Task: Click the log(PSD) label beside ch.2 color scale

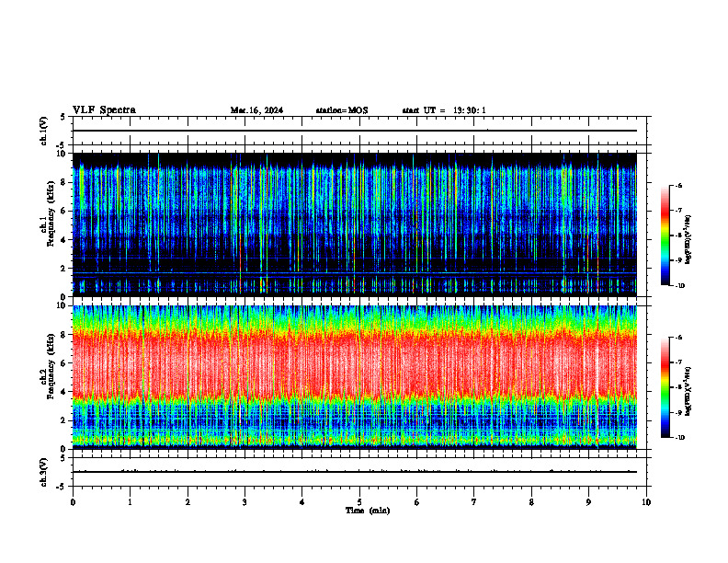Action: tap(688, 391)
